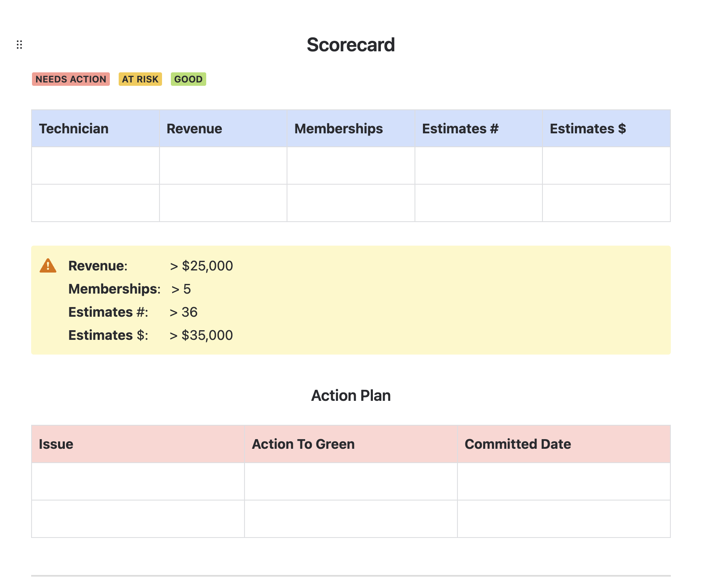Click the orange warning icon in callout
The image size is (707, 588).
pos(48,266)
